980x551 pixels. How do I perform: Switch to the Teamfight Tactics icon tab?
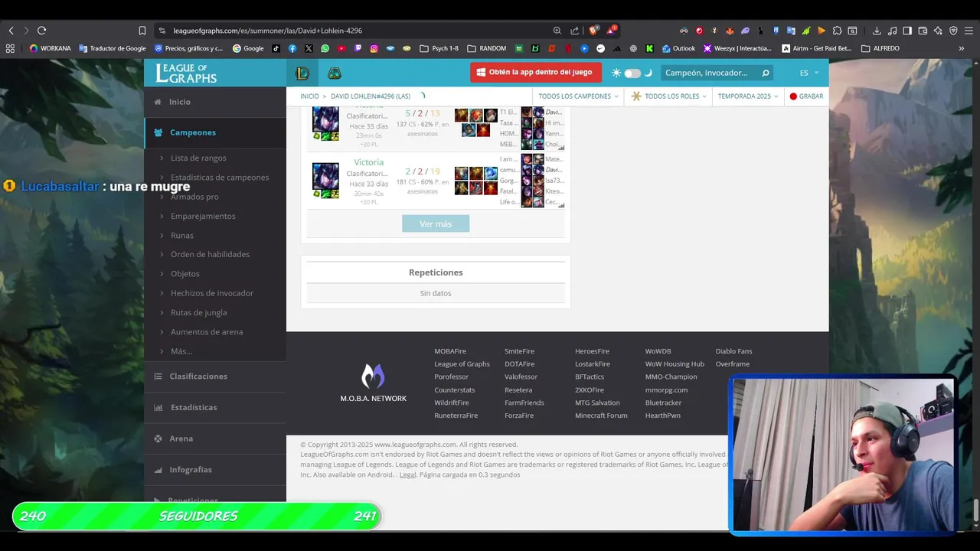coord(335,73)
